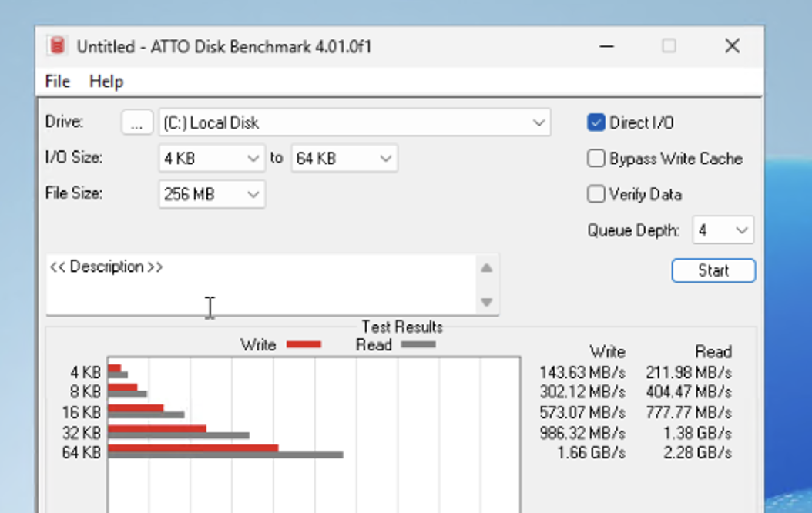Viewport: 812px width, 513px height.
Task: Open the I/O Size start dropdown (4 KB)
Action: 212,159
